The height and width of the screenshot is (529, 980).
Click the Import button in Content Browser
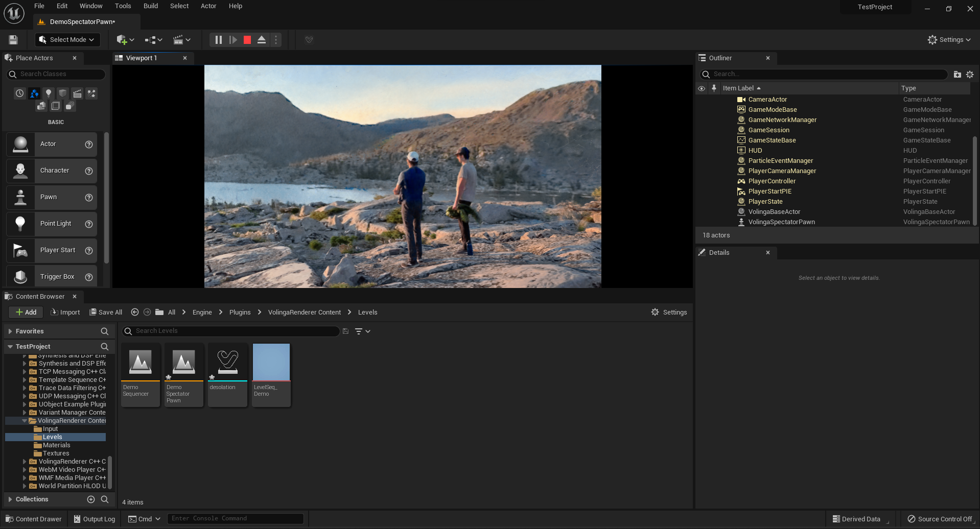click(65, 312)
